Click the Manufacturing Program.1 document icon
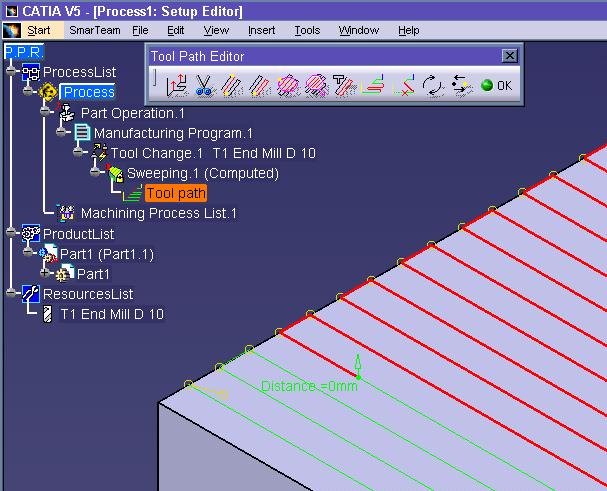The height and width of the screenshot is (491, 607). [x=82, y=133]
